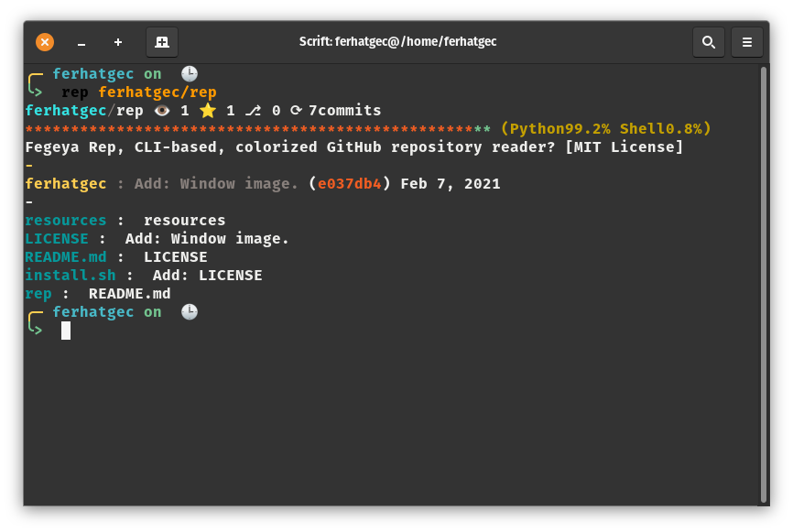Click the vertical terminal scrollbar
The width and height of the screenshot is (793, 532).
pyautogui.click(x=764, y=284)
